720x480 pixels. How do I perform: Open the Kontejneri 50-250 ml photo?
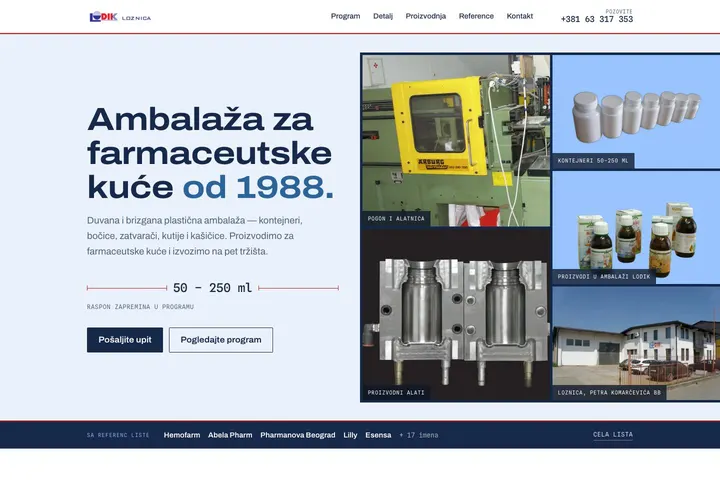coord(636,112)
